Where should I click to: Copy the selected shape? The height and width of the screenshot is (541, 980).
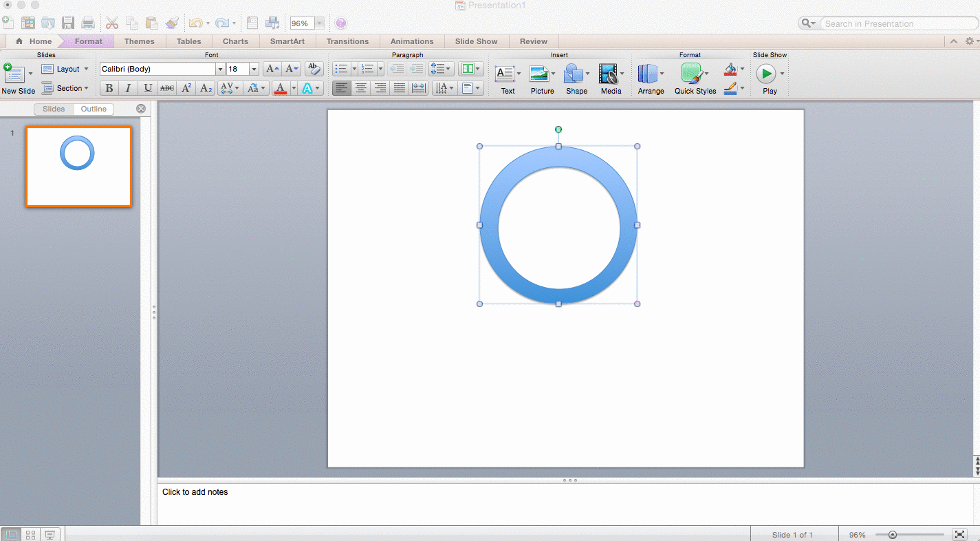coord(132,23)
